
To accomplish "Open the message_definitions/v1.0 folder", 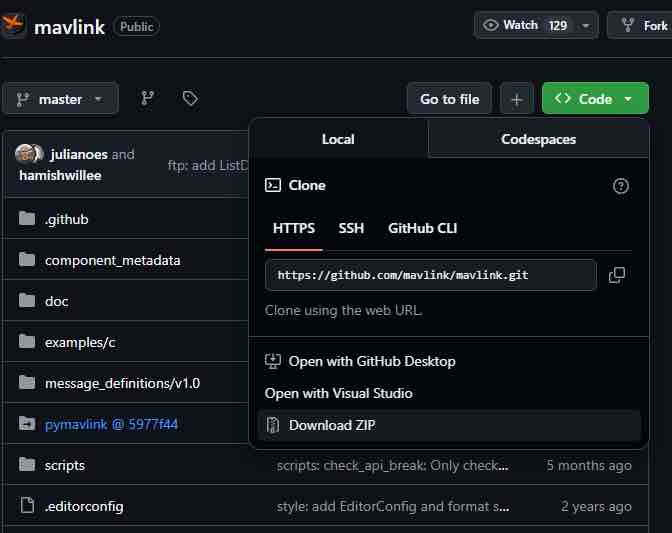I will tap(122, 383).
